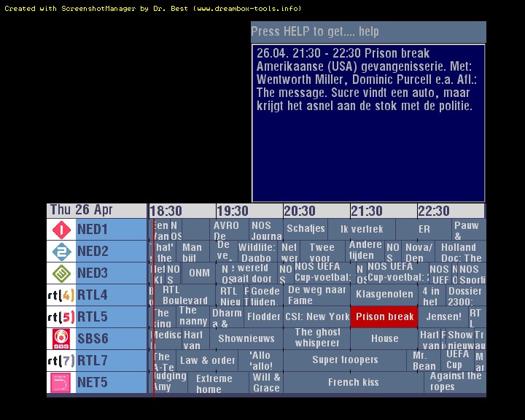This screenshot has width=525, height=420.
Task: Select the NED1 channel logo
Action: point(61,230)
